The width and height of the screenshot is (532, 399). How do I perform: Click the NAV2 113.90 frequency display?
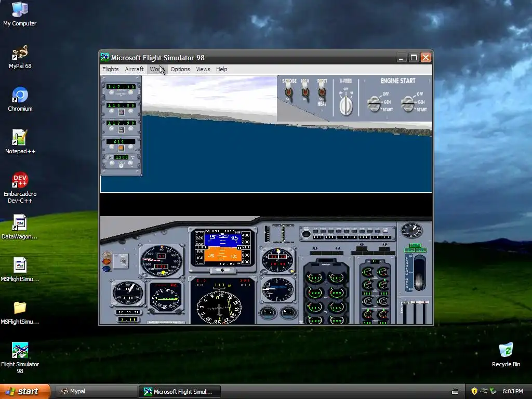coord(121,123)
